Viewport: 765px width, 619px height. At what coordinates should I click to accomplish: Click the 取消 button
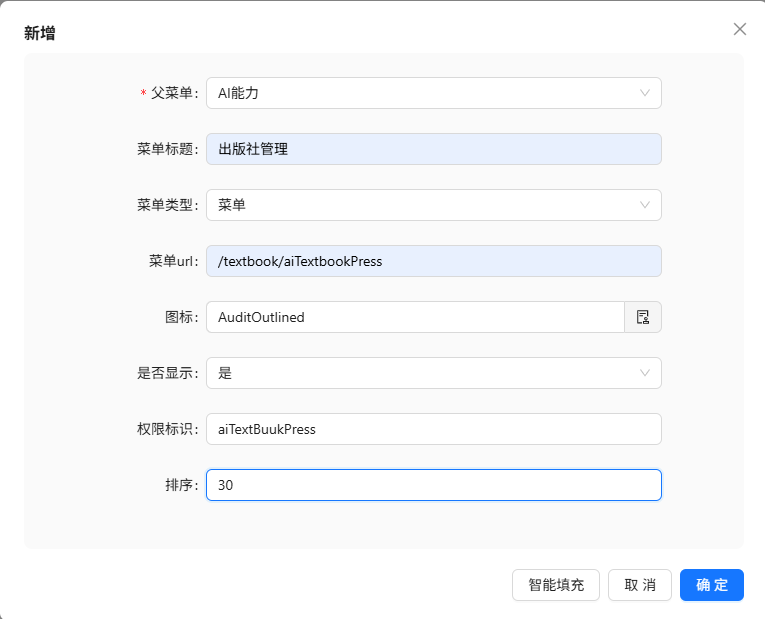point(639,585)
